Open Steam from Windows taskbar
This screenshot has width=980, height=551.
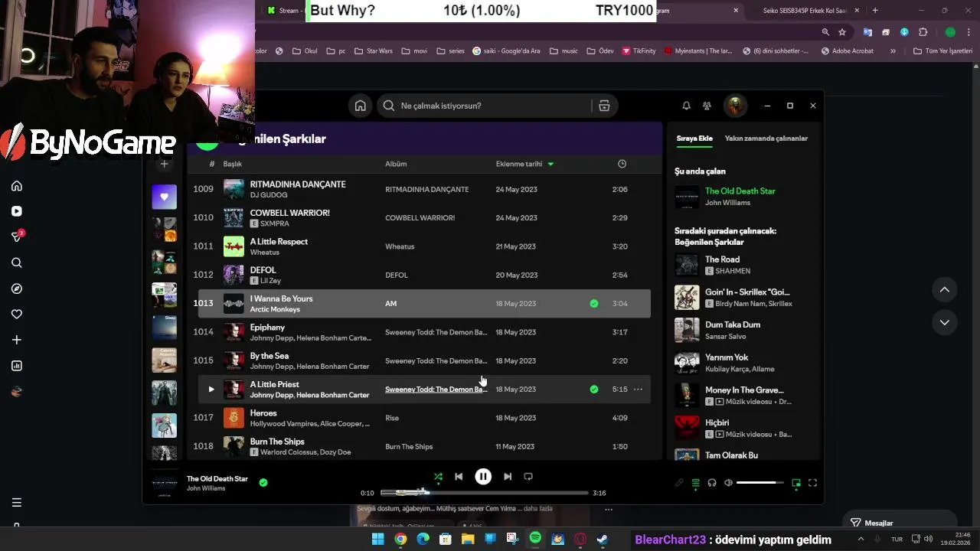[x=603, y=539]
